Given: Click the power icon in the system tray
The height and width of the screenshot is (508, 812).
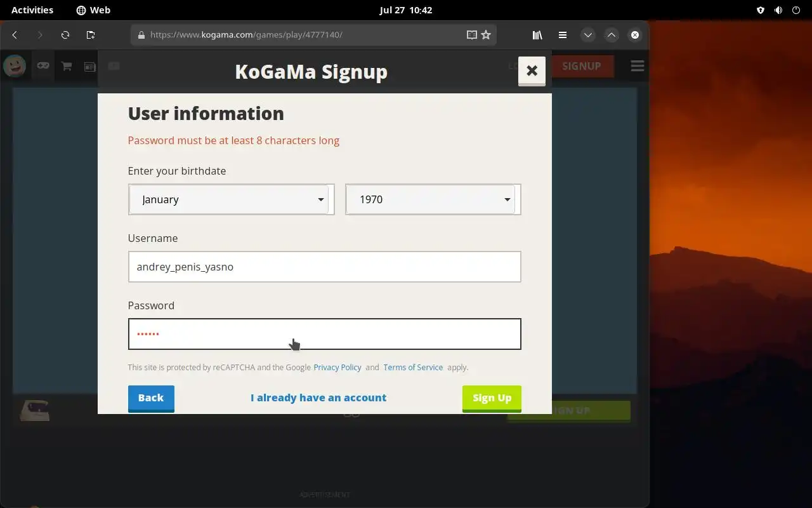Looking at the screenshot, I should (796, 10).
